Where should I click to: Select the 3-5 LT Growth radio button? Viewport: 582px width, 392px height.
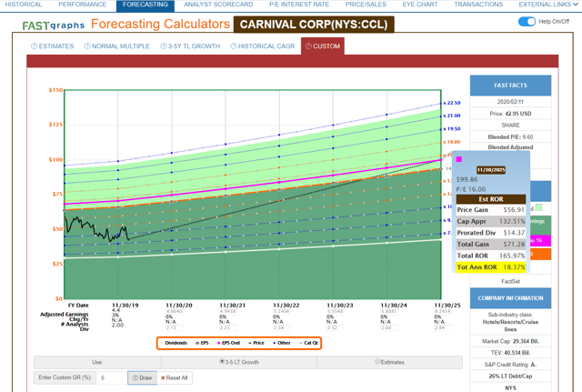[x=222, y=361]
